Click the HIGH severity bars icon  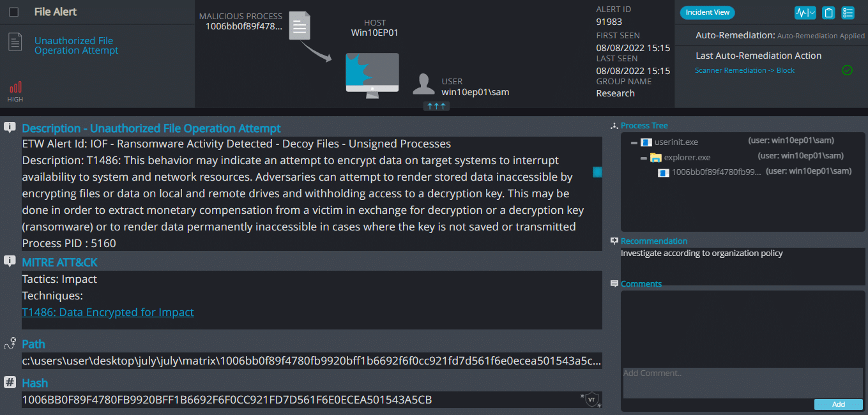15,87
